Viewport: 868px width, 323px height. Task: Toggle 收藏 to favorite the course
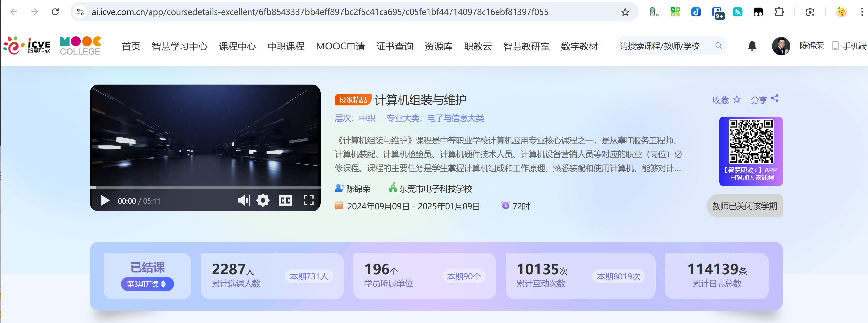726,99
